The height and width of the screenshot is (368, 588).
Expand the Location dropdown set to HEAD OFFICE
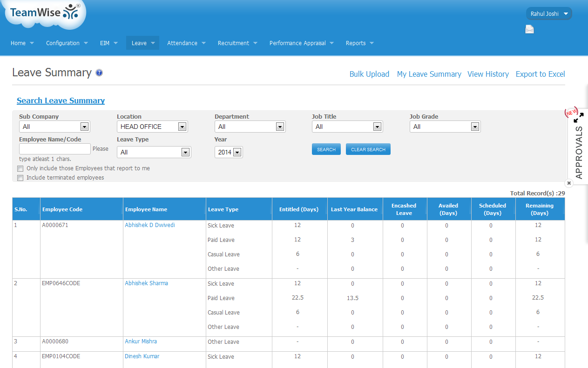coord(152,127)
